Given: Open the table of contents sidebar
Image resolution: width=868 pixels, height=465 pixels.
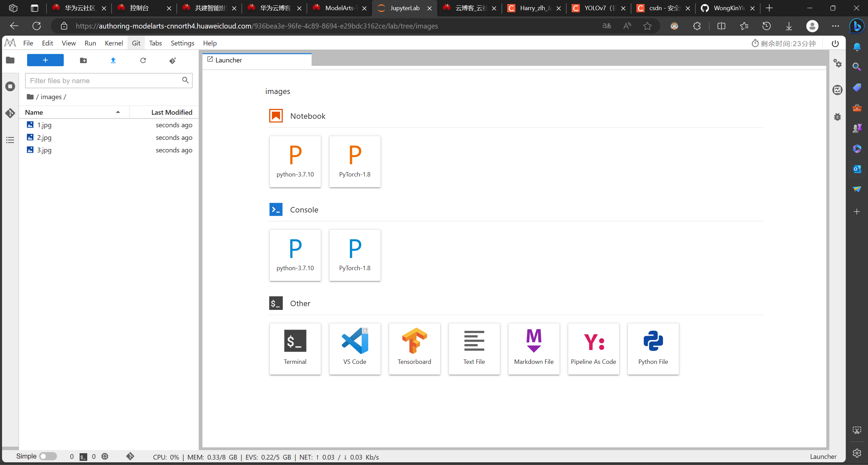Looking at the screenshot, I should pos(10,140).
